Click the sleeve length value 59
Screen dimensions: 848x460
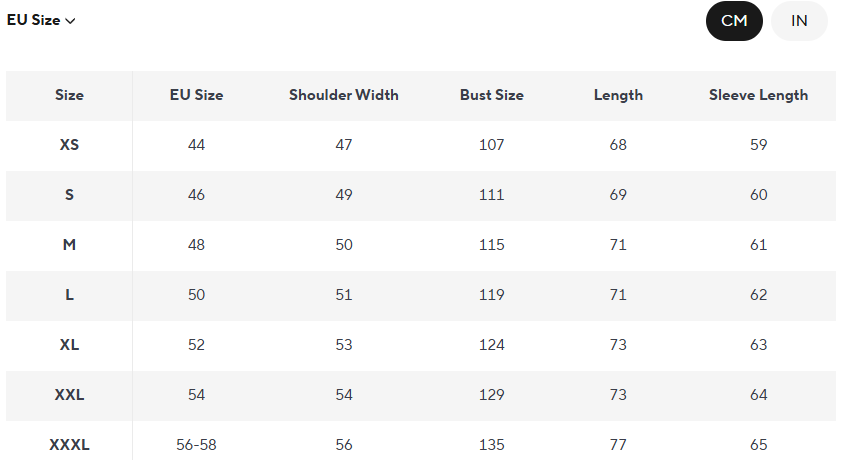point(758,145)
